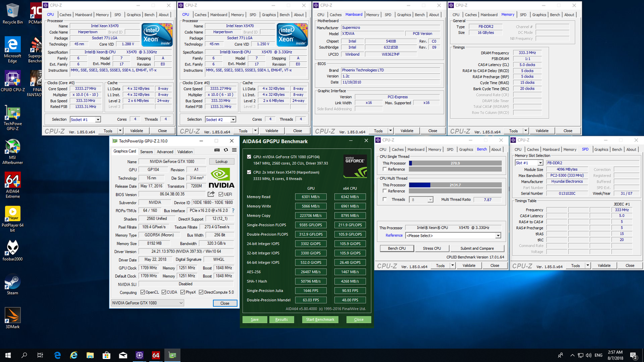Click the GPU-Z refresh icon

coord(225,150)
